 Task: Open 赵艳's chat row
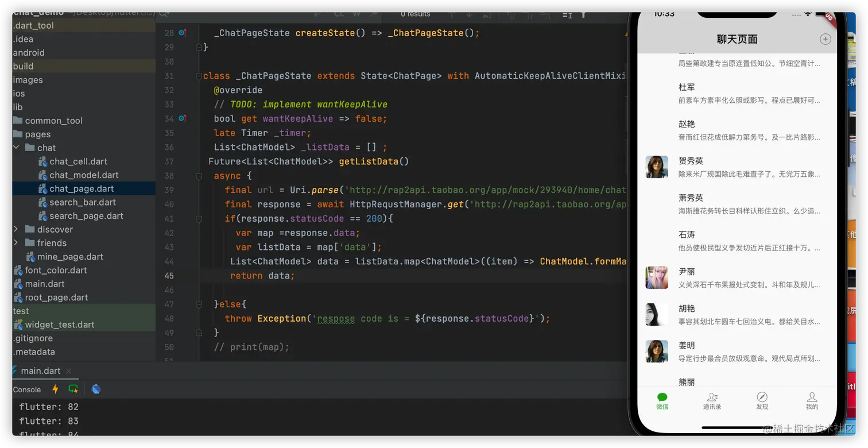[x=737, y=130]
